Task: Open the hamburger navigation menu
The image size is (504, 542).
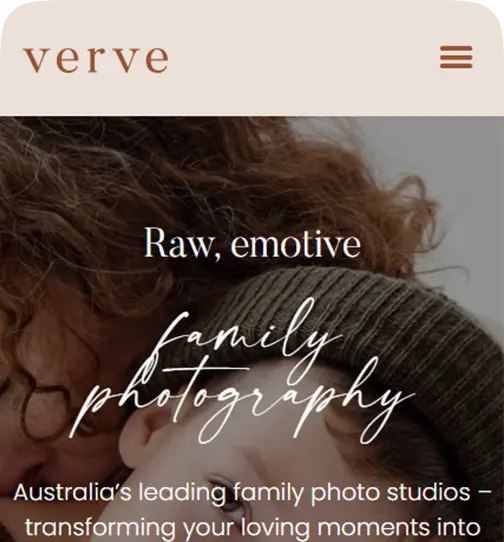Action: (456, 57)
